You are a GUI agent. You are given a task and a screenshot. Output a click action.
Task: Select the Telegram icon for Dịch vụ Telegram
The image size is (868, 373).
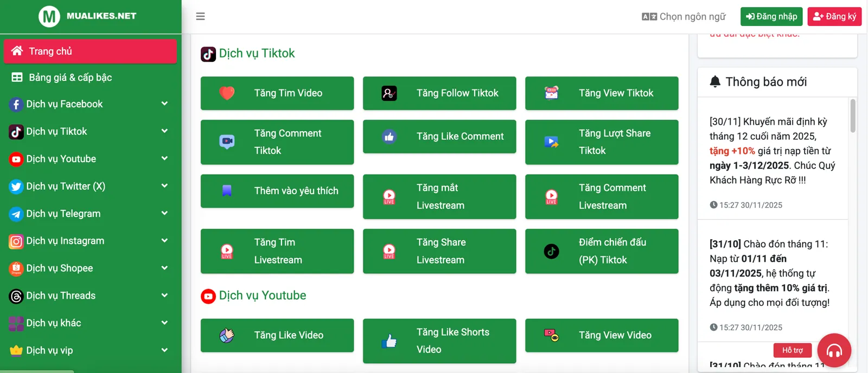pos(16,214)
